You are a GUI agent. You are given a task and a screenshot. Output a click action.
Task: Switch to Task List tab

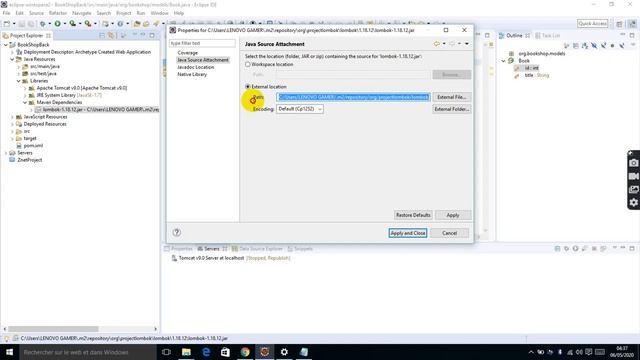click(x=548, y=36)
